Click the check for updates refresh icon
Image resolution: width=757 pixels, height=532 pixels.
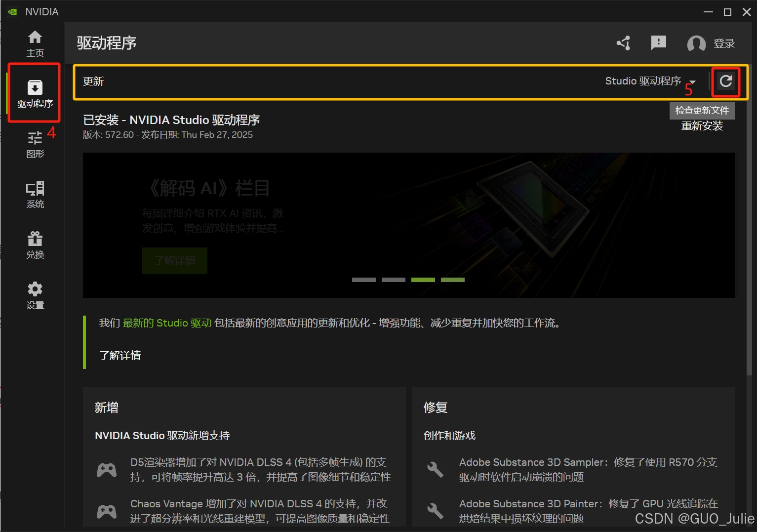725,81
